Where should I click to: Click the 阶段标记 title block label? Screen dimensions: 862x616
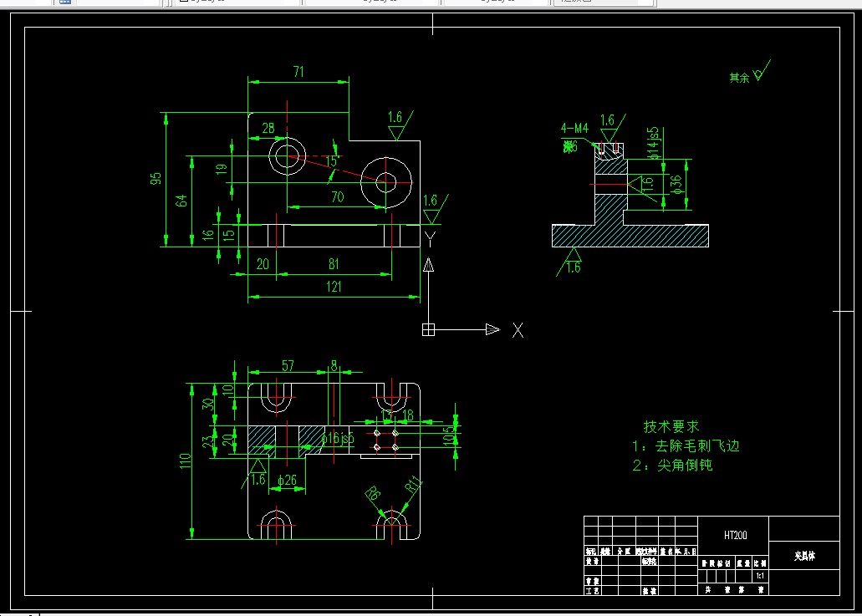pyautogui.click(x=717, y=563)
